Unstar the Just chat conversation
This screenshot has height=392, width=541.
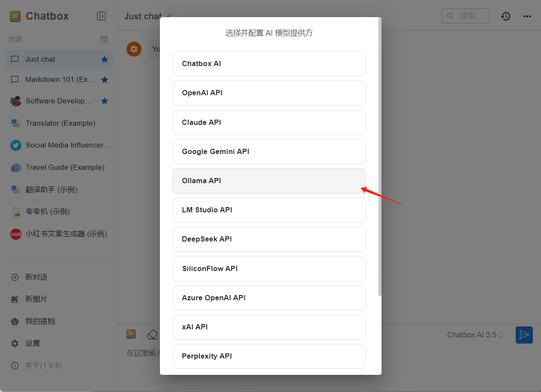click(x=105, y=59)
